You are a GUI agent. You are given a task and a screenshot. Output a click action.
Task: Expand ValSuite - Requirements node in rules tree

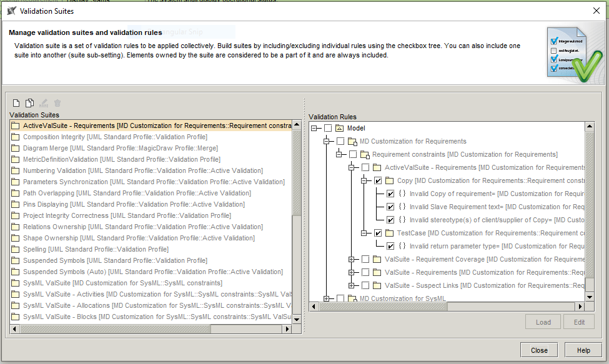point(352,272)
